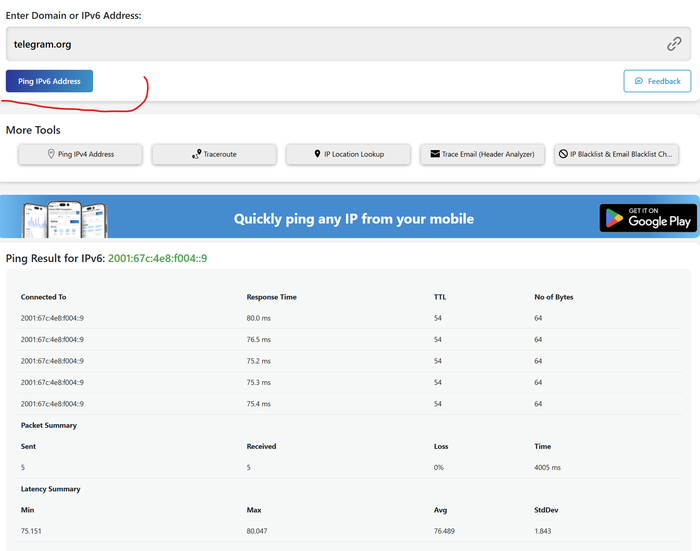Click the 'More Tools' heading
The width and height of the screenshot is (700, 551).
[x=33, y=130]
